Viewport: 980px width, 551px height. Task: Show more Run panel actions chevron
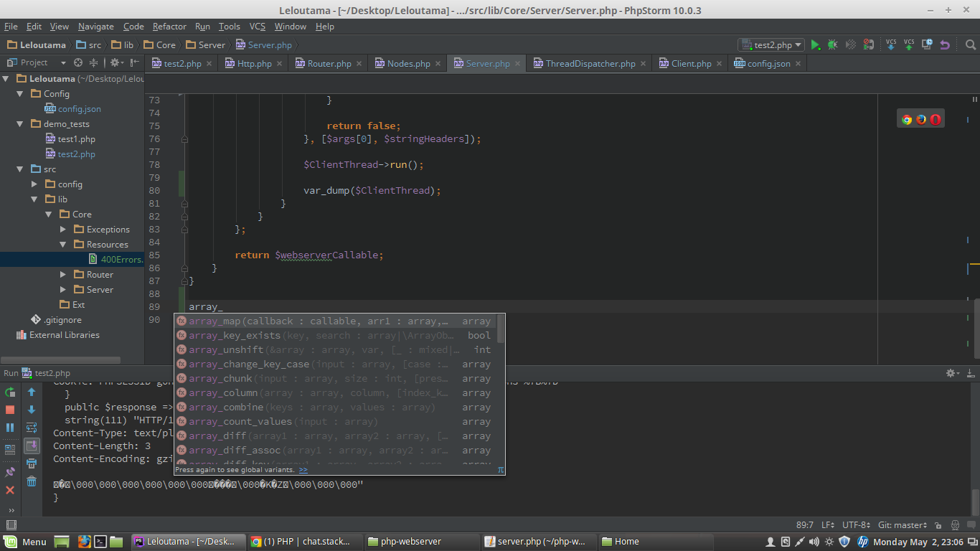10,510
